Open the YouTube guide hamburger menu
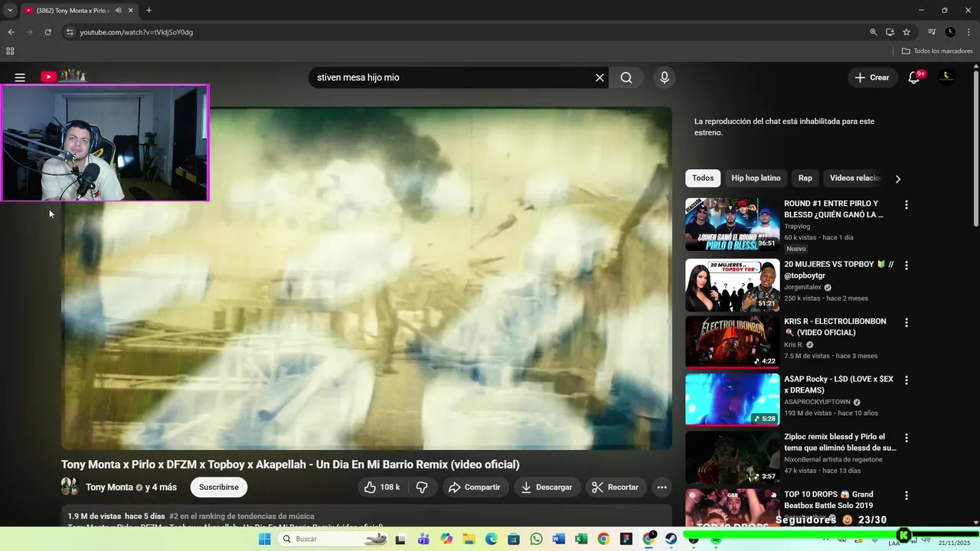 (x=20, y=77)
